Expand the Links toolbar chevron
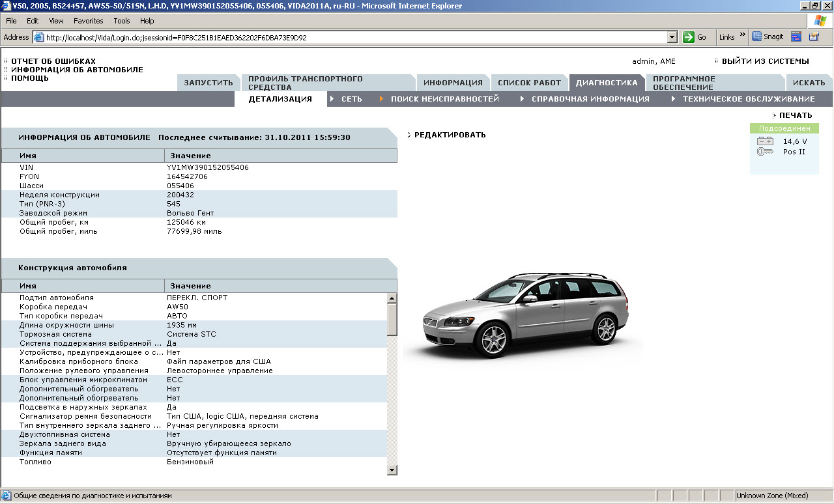The width and height of the screenshot is (834, 504). (x=743, y=36)
